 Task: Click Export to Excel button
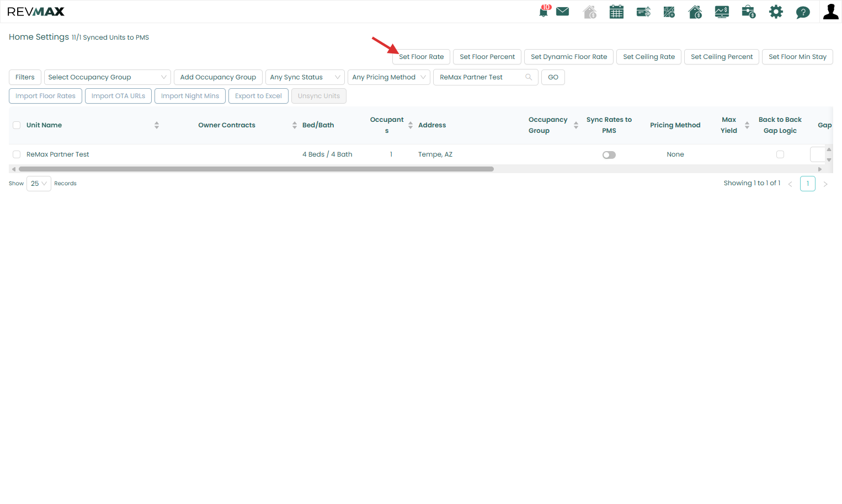point(258,96)
